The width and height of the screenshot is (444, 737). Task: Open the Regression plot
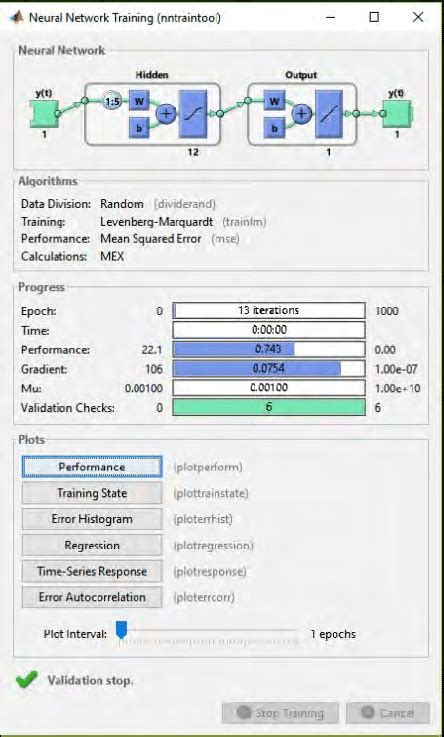click(92, 545)
